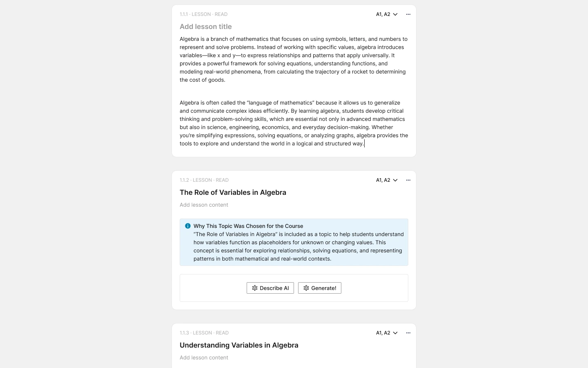
Task: Expand the A1, A2 dropdown on lesson 1.1.3
Action: pos(387,333)
